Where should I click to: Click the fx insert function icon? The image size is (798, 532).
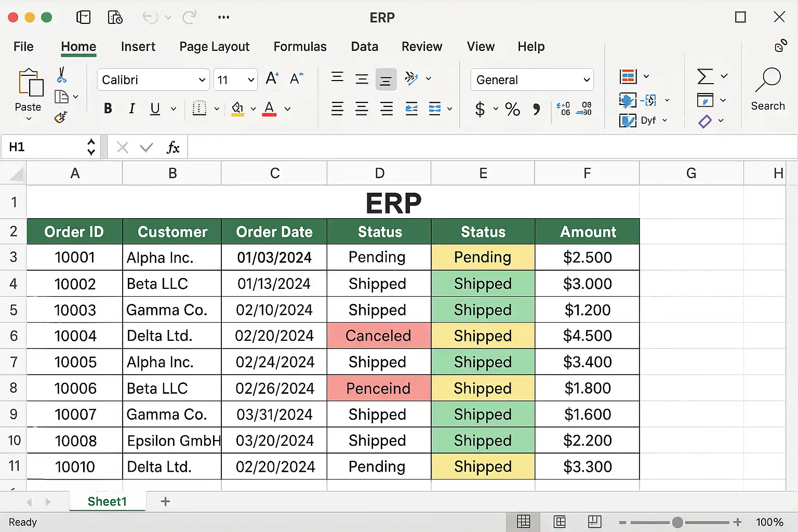[x=172, y=148]
